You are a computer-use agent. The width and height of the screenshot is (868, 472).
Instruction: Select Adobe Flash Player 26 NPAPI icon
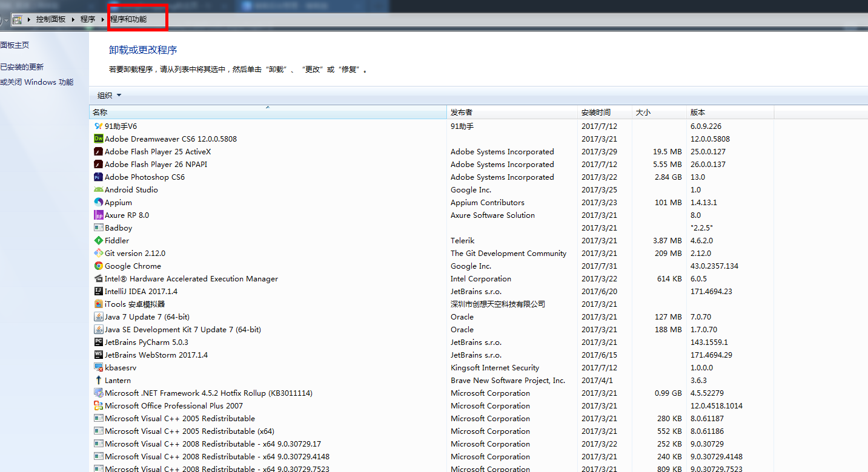(99, 164)
